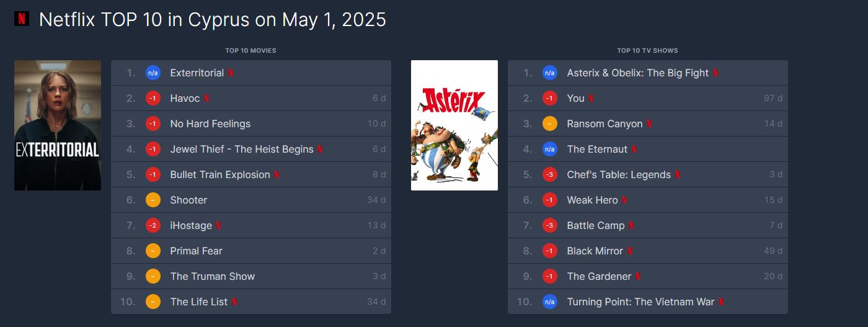Select Chef's Table: Legends show
This screenshot has height=327, width=868.
(619, 174)
